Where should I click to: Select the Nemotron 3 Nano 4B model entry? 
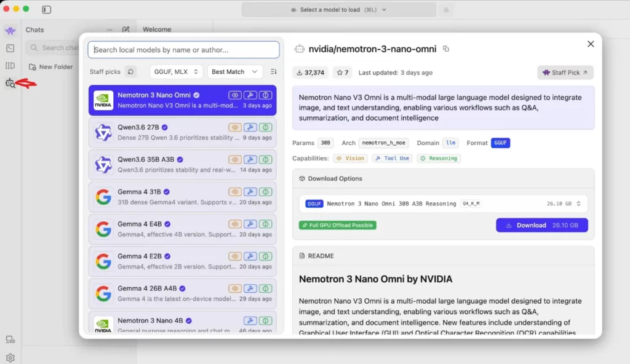182,322
